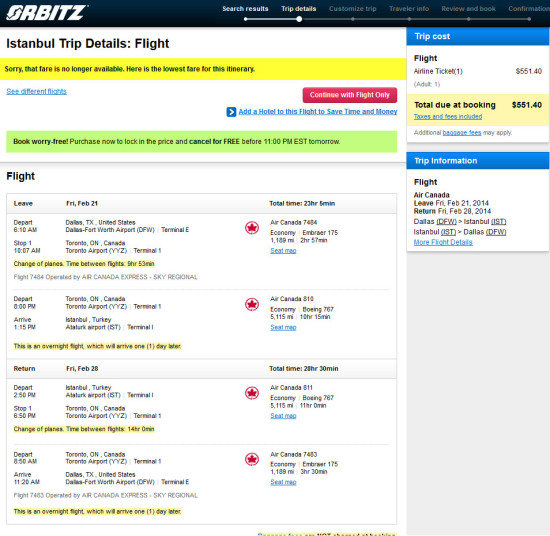Click the Orbitz logo
This screenshot has width=550, height=536.
point(47,13)
